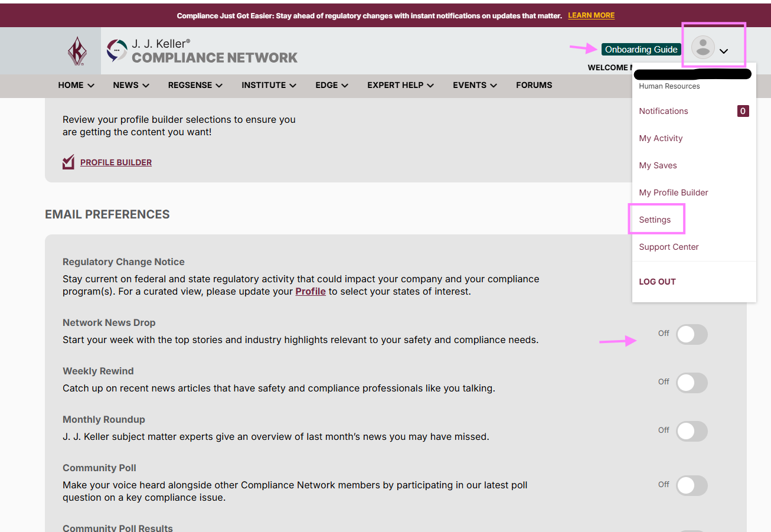The image size is (771, 532).
Task: Click the Profile link in Regulatory Change Notice
Action: [311, 291]
